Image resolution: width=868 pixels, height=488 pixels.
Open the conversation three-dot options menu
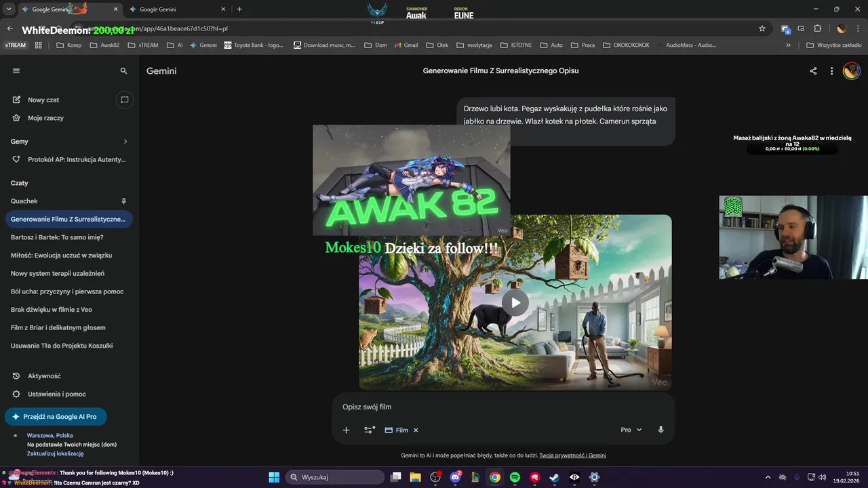[831, 70]
